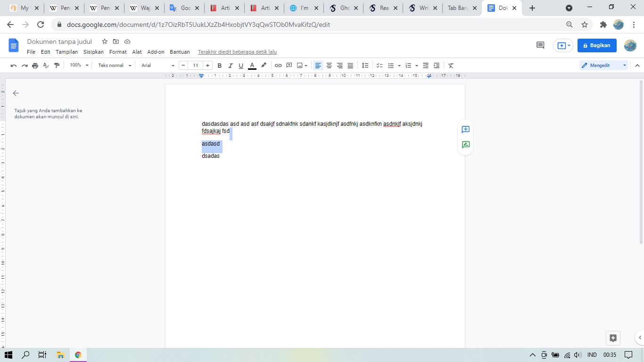Open comment history icon near Bagikan
644x362 pixels.
coord(540,45)
